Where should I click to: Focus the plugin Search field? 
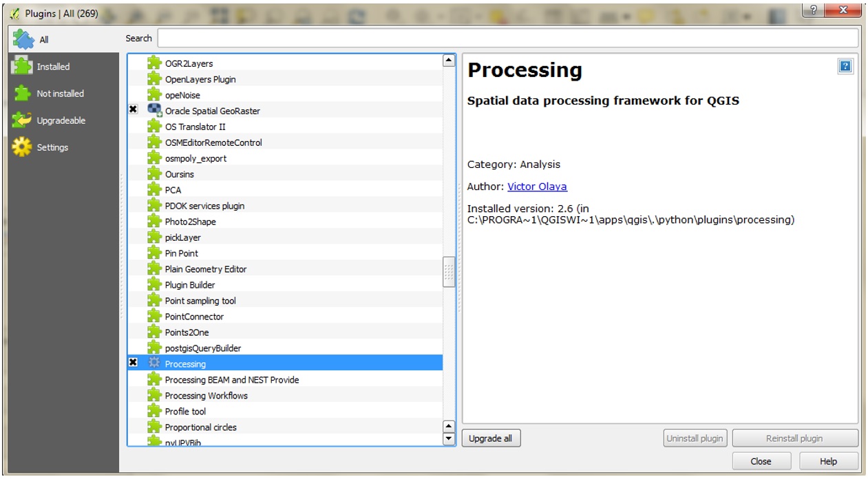pyautogui.click(x=507, y=38)
